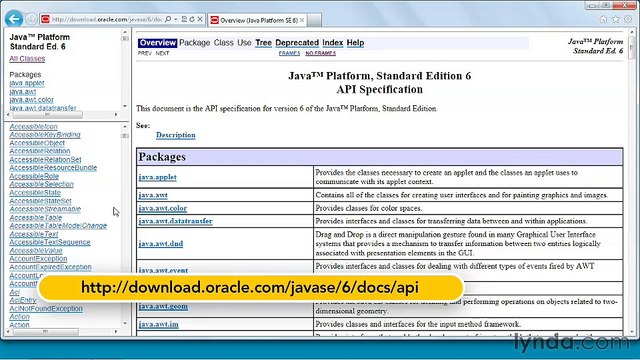
Task: Open the AccessibleSelection interface link
Action: click(x=41, y=184)
